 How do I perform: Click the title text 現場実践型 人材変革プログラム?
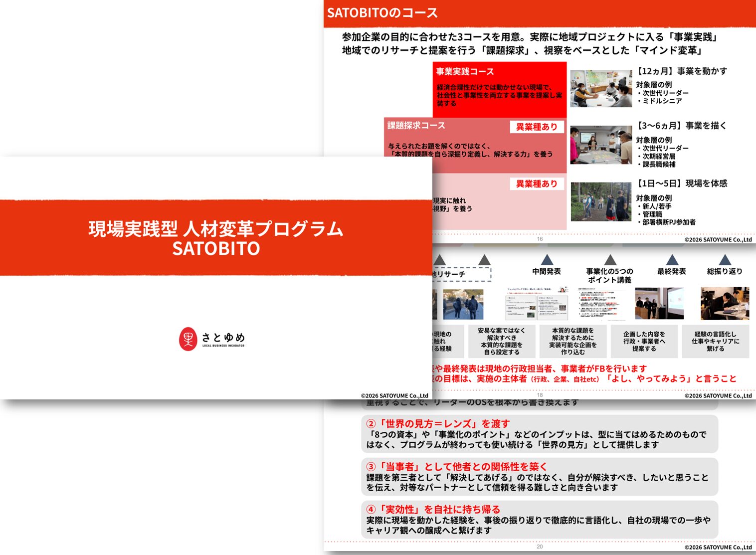[x=216, y=229]
